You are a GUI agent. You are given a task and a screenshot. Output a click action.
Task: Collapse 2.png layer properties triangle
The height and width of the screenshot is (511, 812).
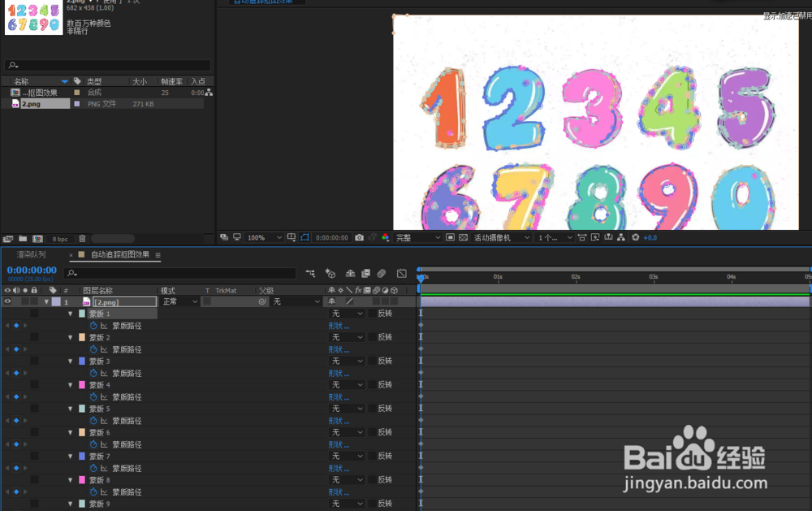tap(46, 301)
